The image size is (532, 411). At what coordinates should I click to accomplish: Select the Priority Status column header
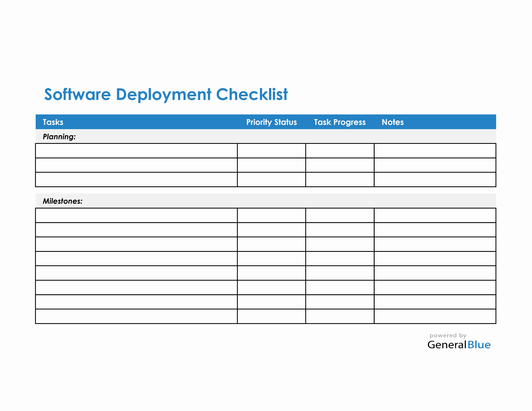point(271,122)
